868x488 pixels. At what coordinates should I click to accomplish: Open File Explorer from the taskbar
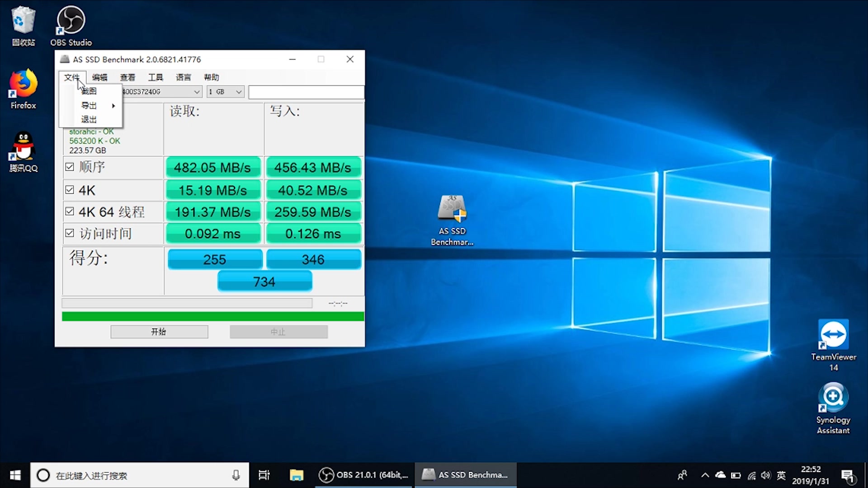(x=297, y=475)
